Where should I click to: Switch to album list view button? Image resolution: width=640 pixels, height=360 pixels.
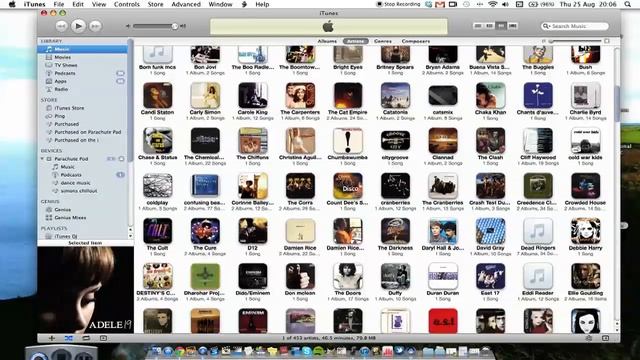(x=489, y=26)
